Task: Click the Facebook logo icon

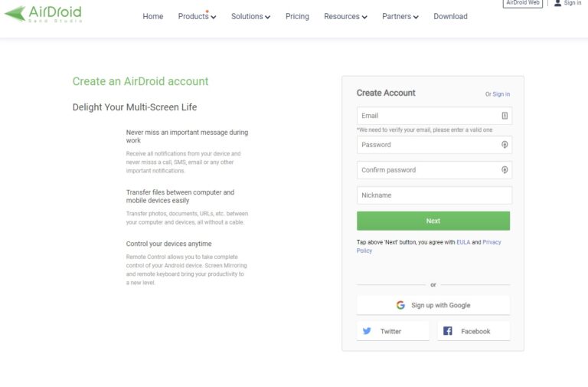Action: 448,331
